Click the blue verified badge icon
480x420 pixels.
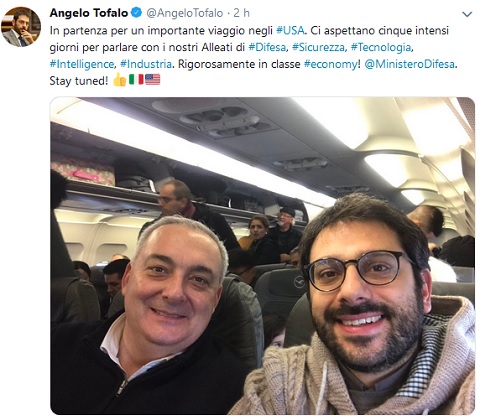[137, 13]
